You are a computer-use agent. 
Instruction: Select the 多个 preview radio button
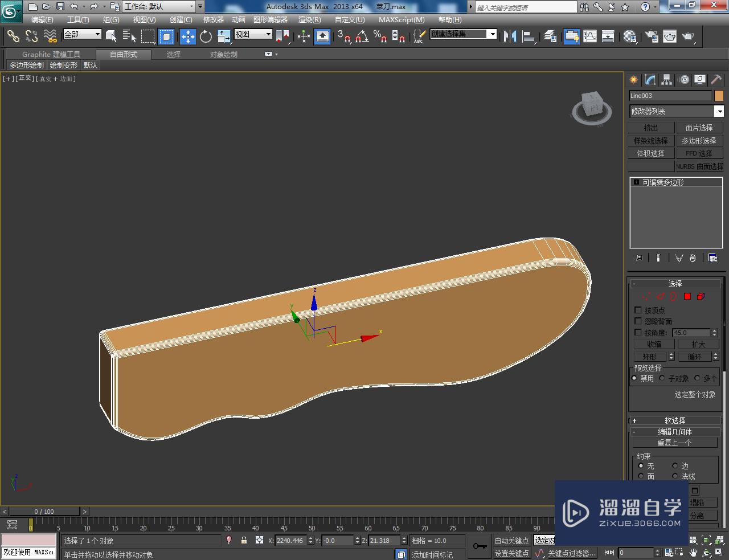(697, 378)
